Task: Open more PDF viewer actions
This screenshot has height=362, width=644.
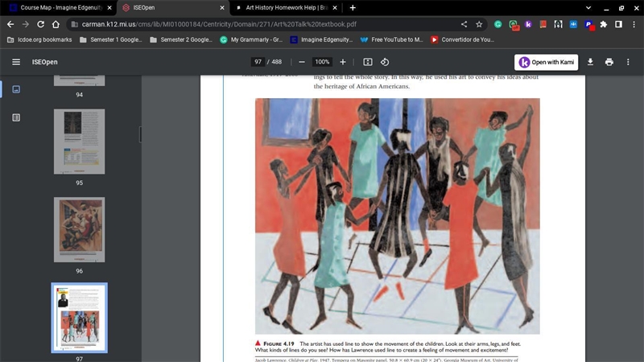Action: click(x=628, y=62)
